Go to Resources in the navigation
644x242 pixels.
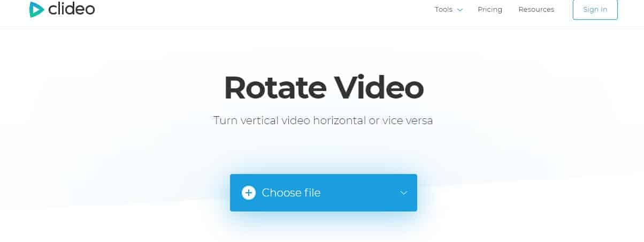536,10
